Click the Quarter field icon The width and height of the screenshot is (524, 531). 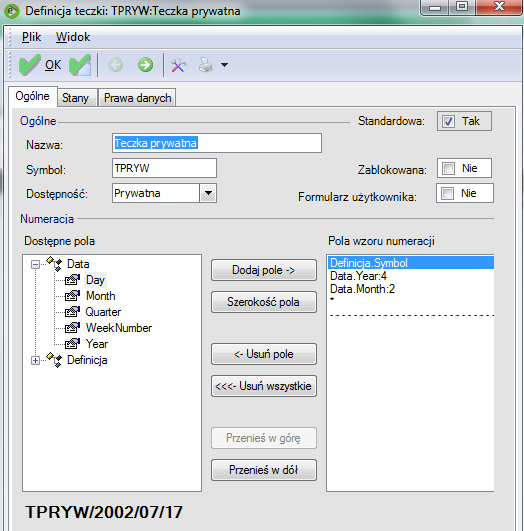click(x=72, y=312)
